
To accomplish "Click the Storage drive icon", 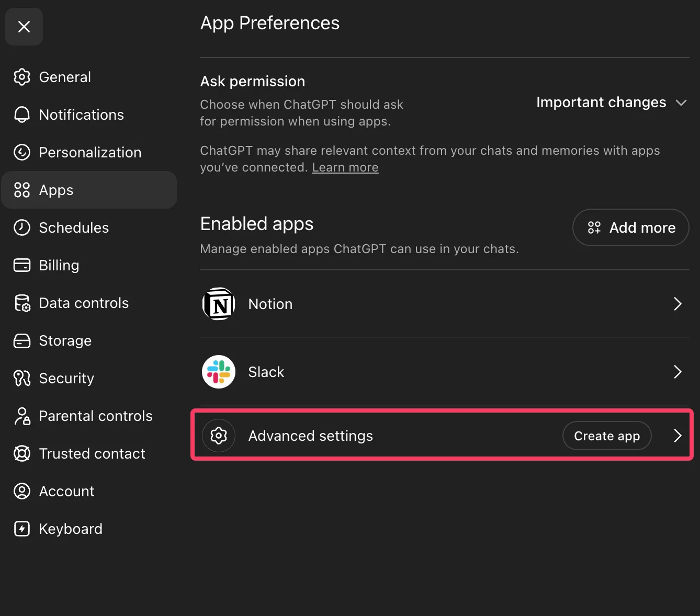I will click(22, 340).
